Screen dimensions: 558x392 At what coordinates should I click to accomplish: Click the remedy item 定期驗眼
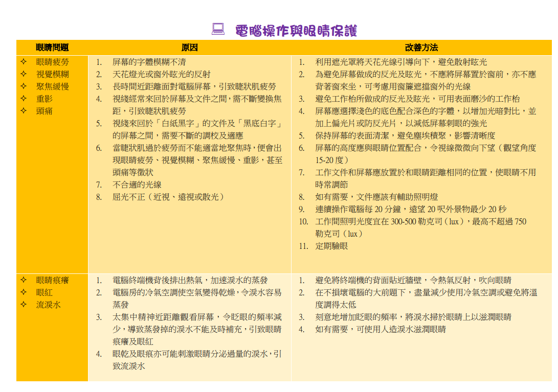click(x=331, y=246)
